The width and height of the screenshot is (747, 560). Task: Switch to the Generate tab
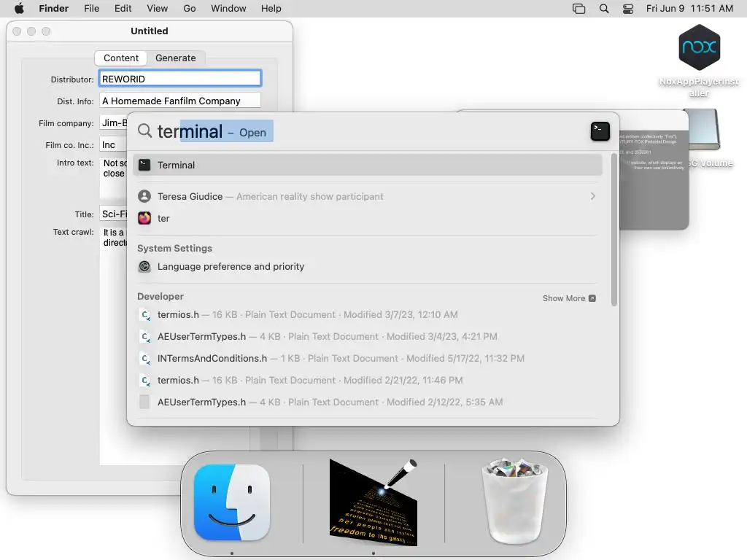[x=175, y=58]
